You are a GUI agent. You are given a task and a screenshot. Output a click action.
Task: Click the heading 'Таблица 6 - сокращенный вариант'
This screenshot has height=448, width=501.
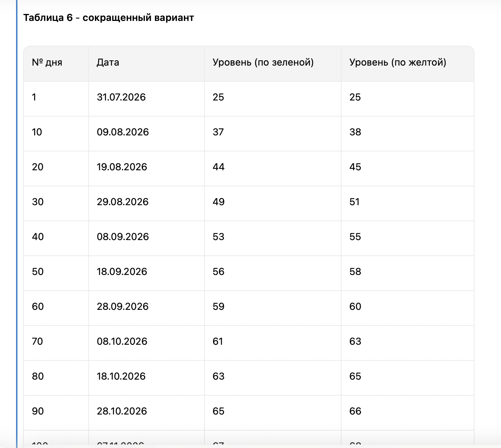109,17
